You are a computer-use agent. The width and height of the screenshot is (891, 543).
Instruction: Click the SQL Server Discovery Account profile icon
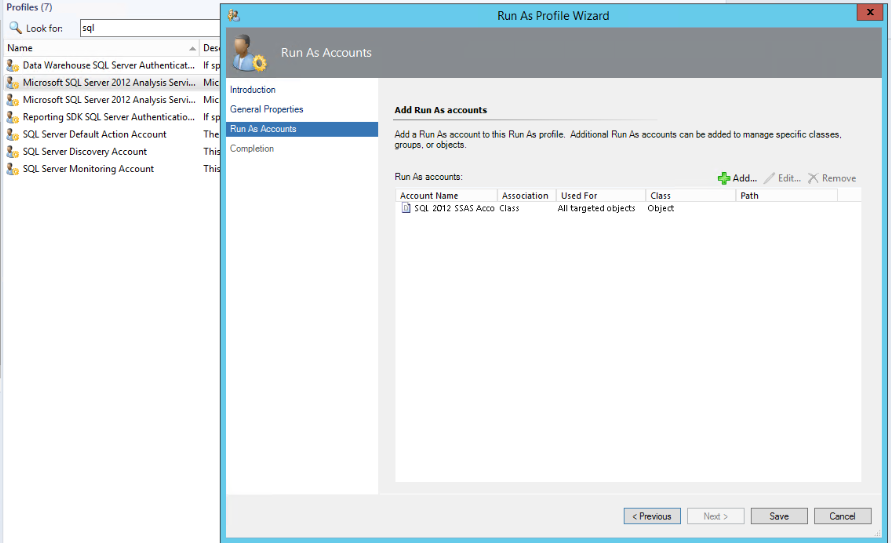coord(12,152)
